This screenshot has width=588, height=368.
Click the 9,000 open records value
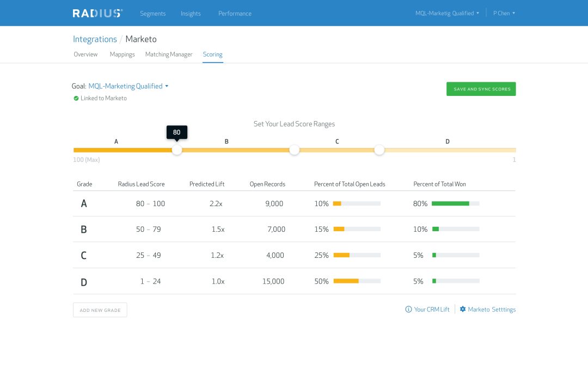point(274,203)
